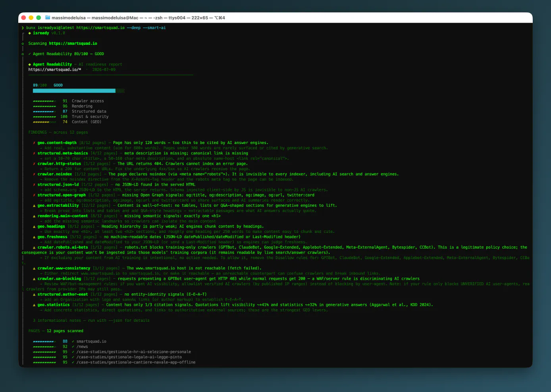Screen dimensions: 551x392
Task: Click the green zoom window button
Action: click(x=39, y=17)
